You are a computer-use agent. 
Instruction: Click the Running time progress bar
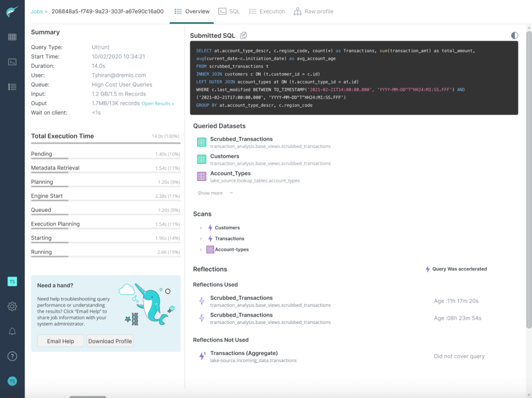coord(105,257)
